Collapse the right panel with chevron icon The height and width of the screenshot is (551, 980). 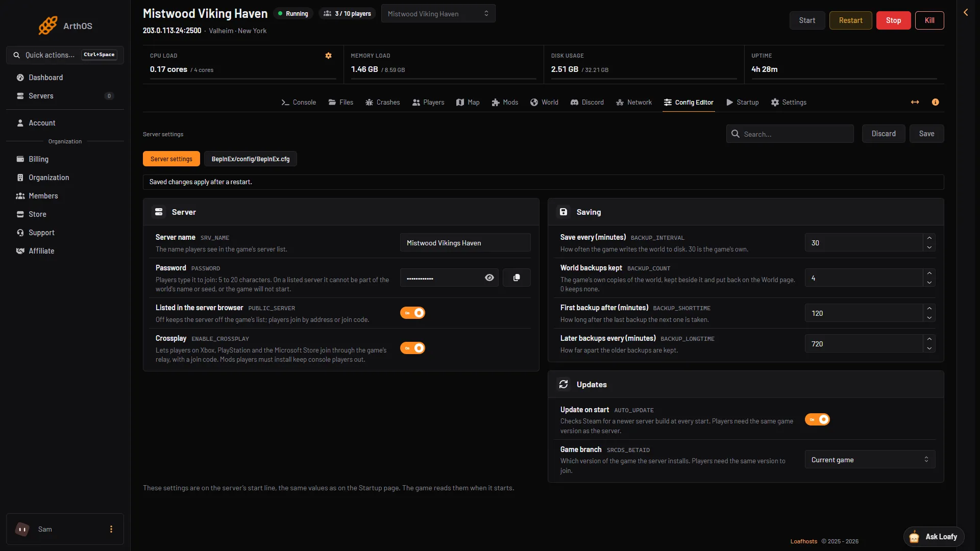966,12
